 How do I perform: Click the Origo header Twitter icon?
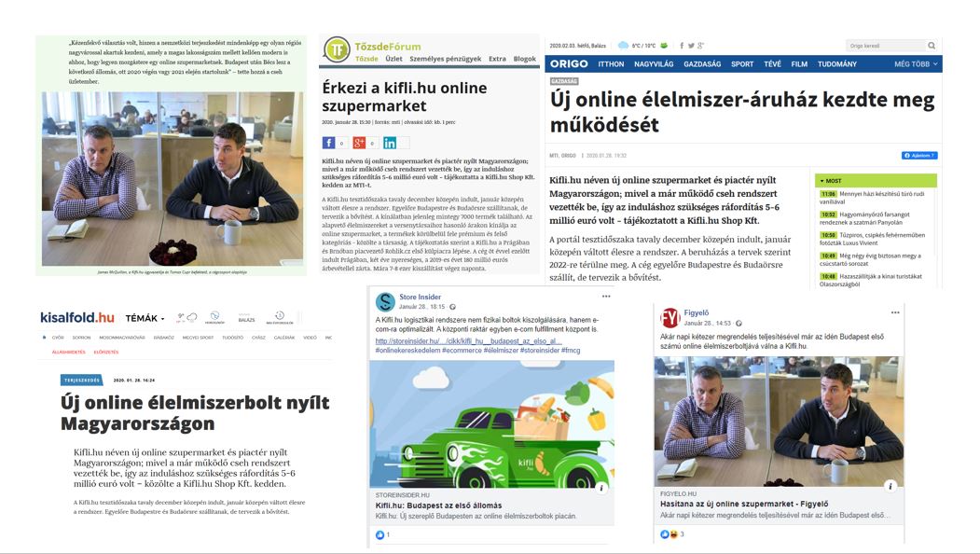tap(691, 46)
